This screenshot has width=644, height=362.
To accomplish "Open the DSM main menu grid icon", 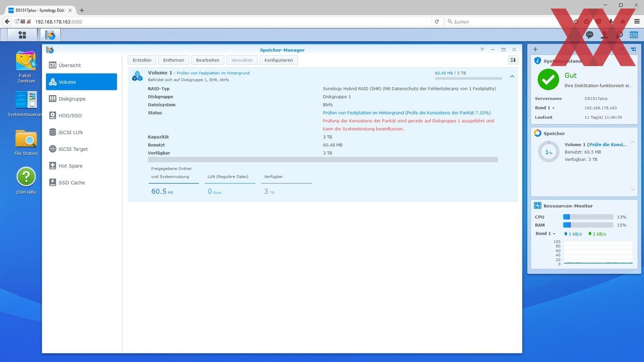I will coord(22,35).
